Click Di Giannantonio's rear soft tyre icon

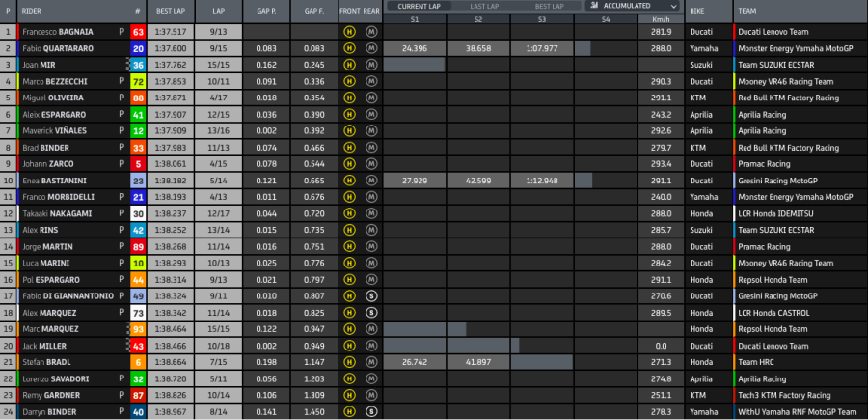pos(371,295)
